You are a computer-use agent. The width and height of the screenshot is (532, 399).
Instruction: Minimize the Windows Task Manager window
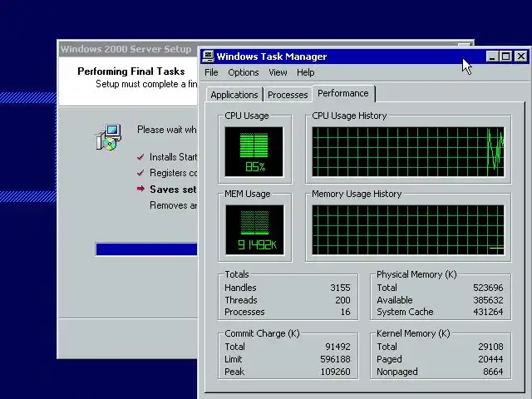pyautogui.click(x=491, y=57)
